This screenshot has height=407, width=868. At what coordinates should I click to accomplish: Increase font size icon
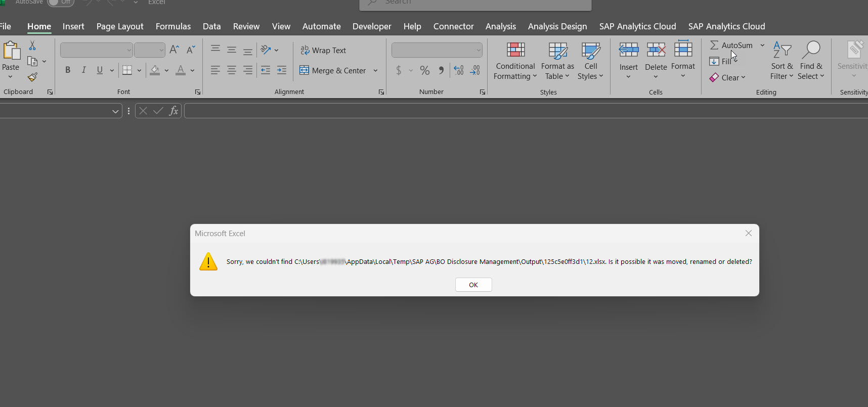(174, 50)
